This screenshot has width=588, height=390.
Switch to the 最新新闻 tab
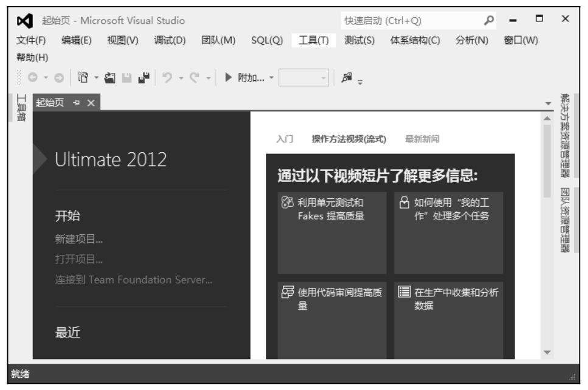422,139
